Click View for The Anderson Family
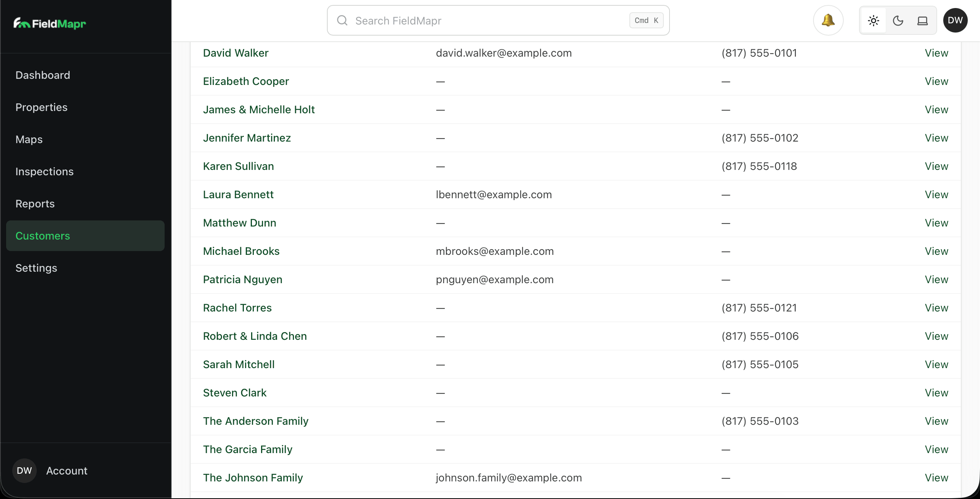The width and height of the screenshot is (980, 499). pyautogui.click(x=936, y=421)
